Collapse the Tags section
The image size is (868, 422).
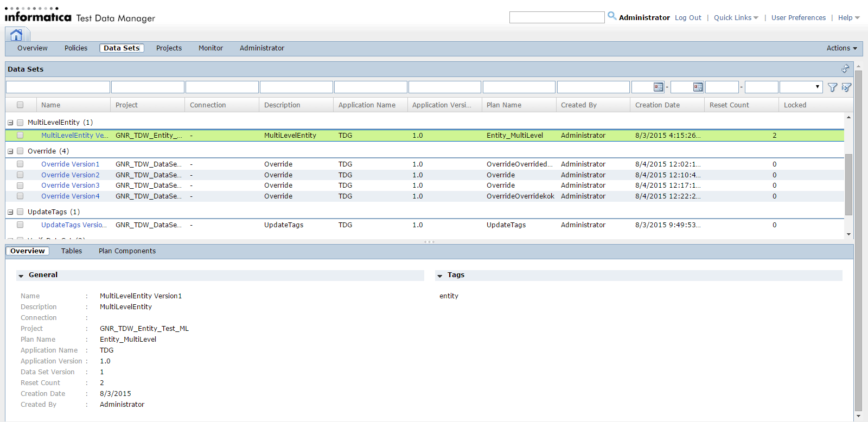point(440,276)
